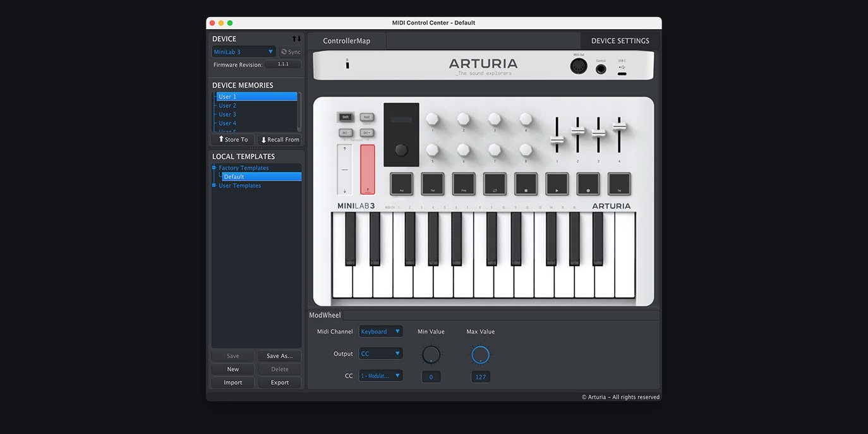Screen dimensions: 868x434
Task: Click the Max Value knob
Action: click(481, 354)
